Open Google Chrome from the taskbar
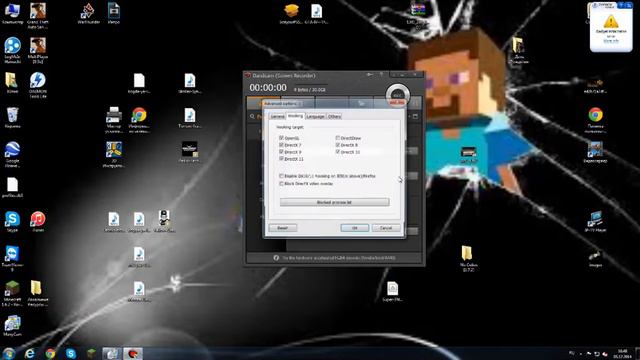This screenshot has height=360, width=640. click(x=51, y=353)
